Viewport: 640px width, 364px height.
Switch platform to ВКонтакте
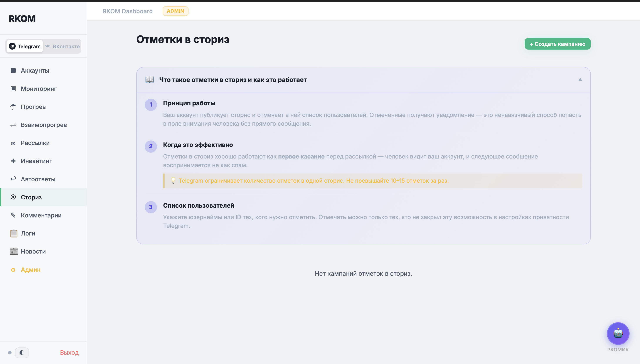62,46
